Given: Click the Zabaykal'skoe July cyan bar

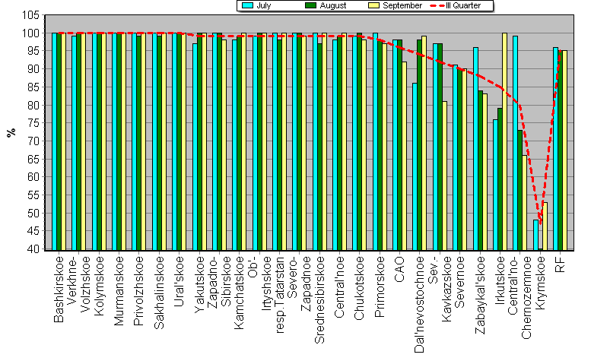Looking at the screenshot, I should coord(475,149).
